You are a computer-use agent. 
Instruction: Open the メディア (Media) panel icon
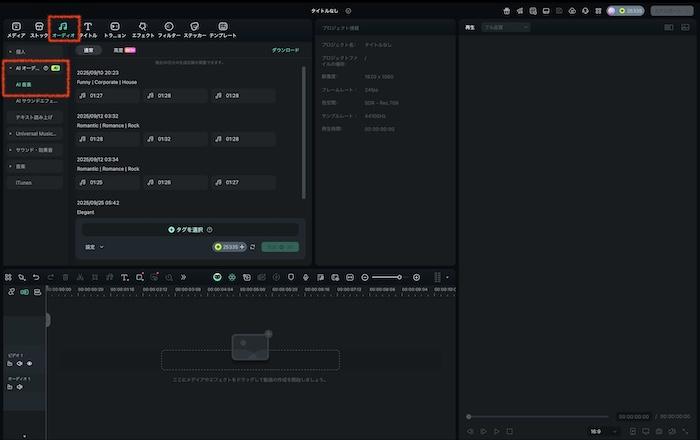tap(17, 28)
